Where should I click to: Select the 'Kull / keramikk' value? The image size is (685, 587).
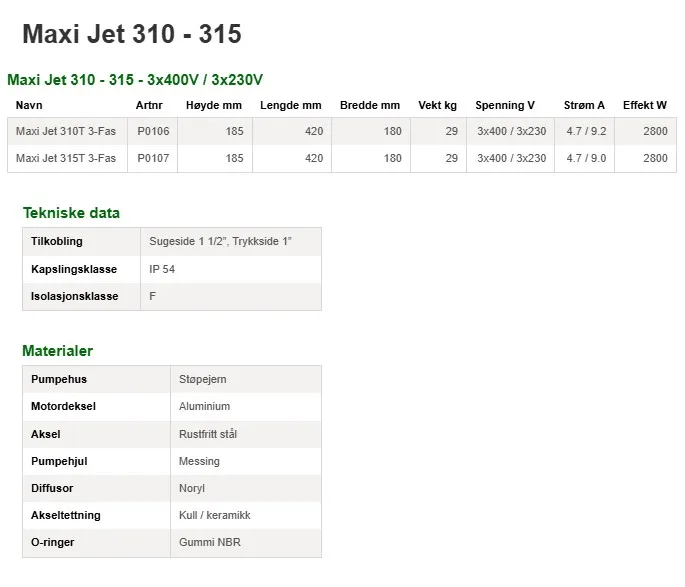pyautogui.click(x=214, y=515)
